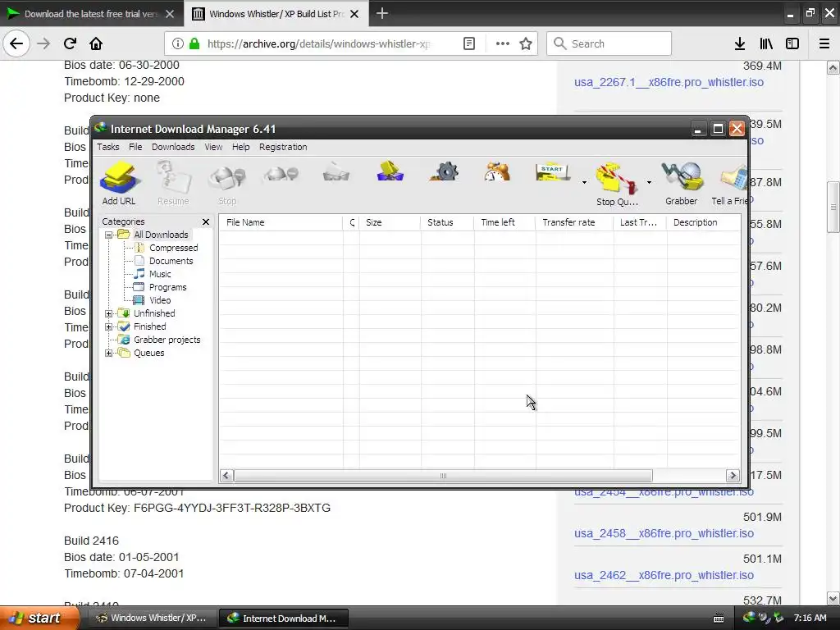
Task: Close the Categories panel
Action: click(206, 221)
